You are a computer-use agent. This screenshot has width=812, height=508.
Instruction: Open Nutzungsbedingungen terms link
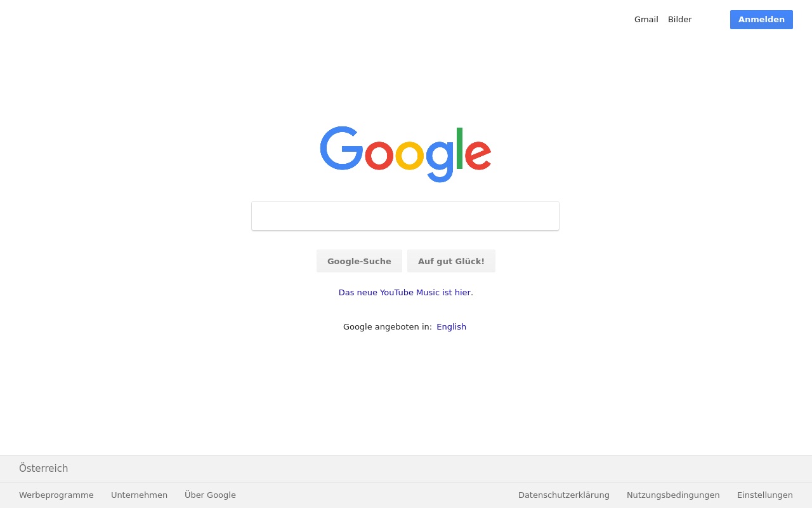click(x=673, y=495)
